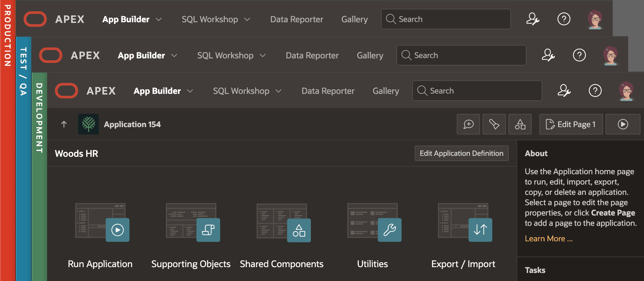Click the Oracle logo in the Development header
The image size is (644, 281).
[x=66, y=91]
